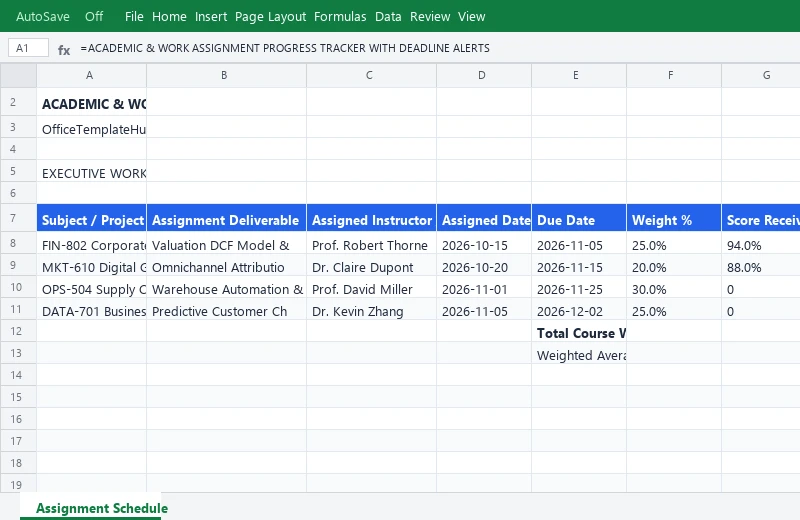
Task: Click the OPS-504 Supply cell
Action: pyautogui.click(x=91, y=289)
